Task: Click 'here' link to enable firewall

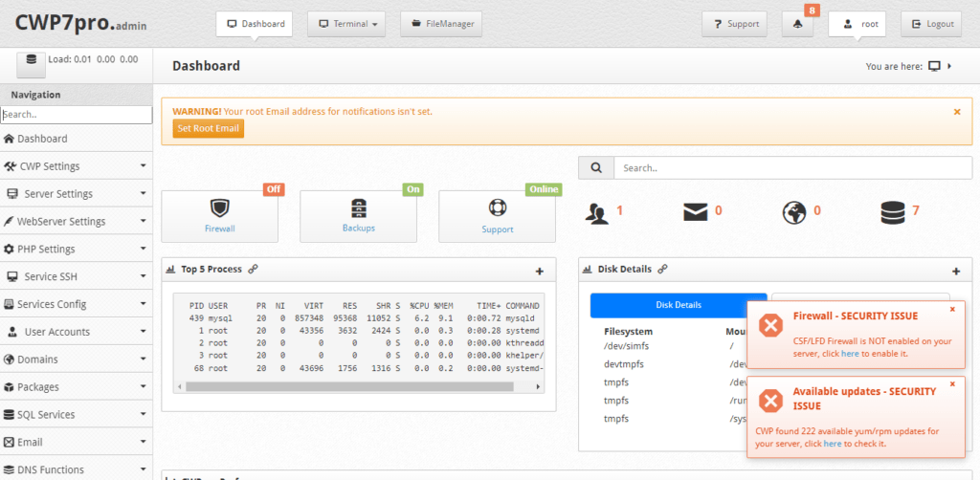Action: tap(850, 353)
